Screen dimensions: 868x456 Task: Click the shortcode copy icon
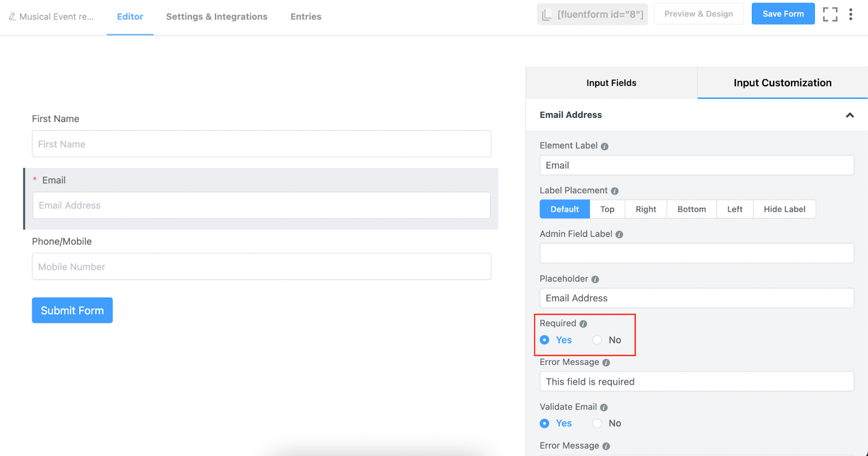click(547, 15)
